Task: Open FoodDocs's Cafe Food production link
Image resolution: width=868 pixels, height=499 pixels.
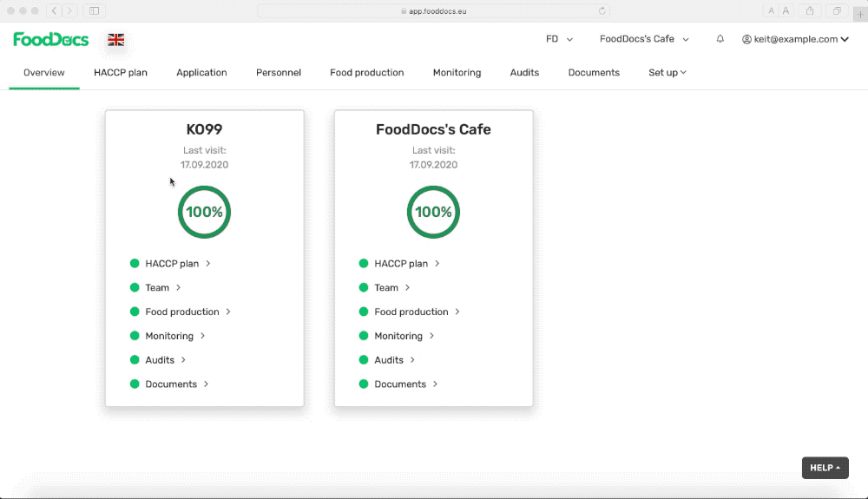Action: click(x=411, y=312)
